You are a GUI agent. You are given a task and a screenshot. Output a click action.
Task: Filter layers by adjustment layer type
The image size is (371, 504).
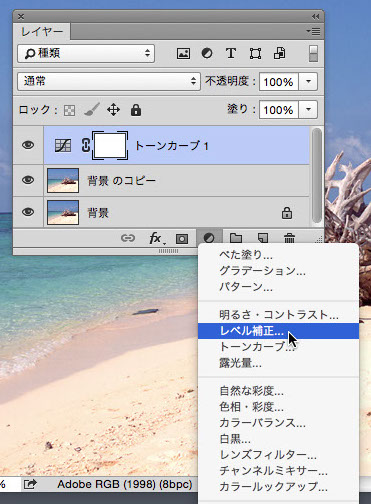(207, 53)
